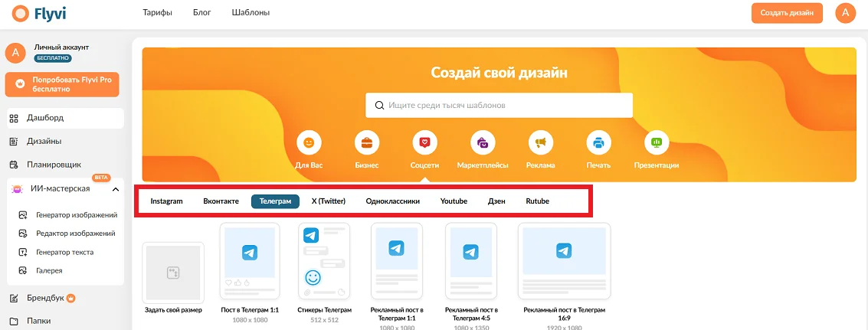868x330 pixels.
Task: Click the Брендбук crown badge
Action: 70,299
